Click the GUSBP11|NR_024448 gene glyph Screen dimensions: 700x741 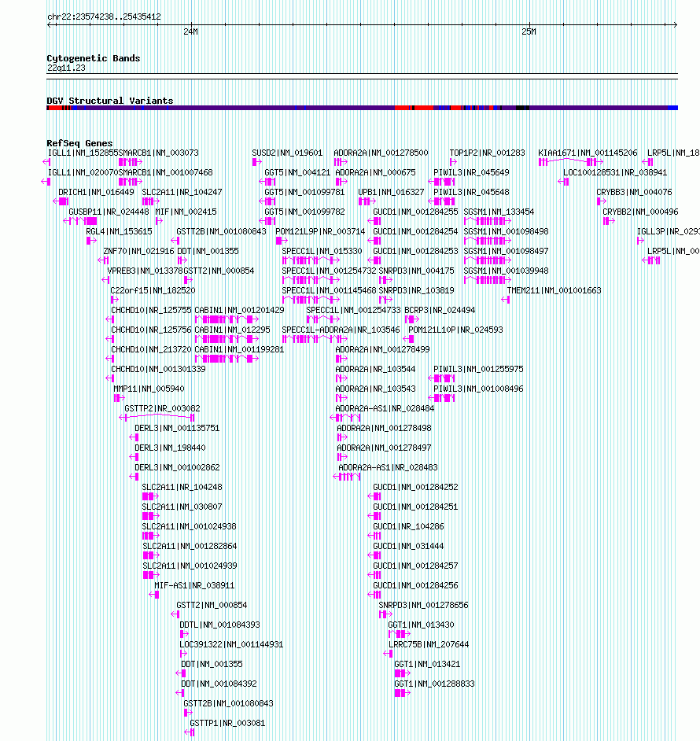[80, 221]
